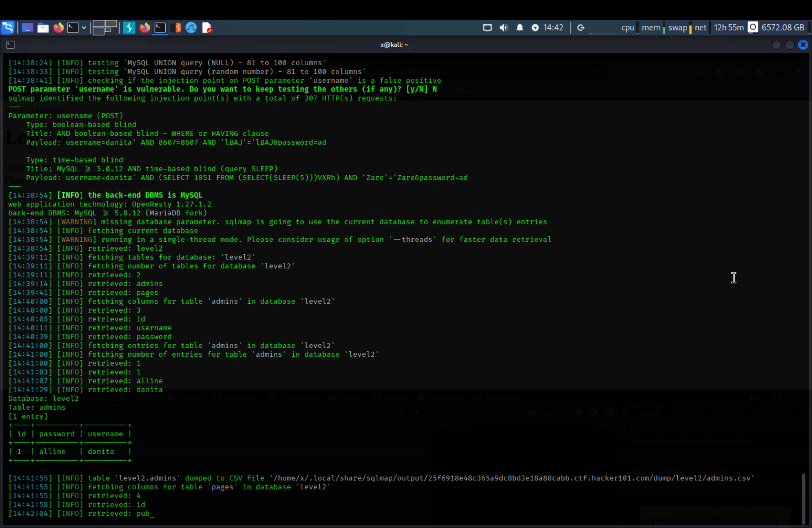Click the 'Table: admins' line

point(37,407)
